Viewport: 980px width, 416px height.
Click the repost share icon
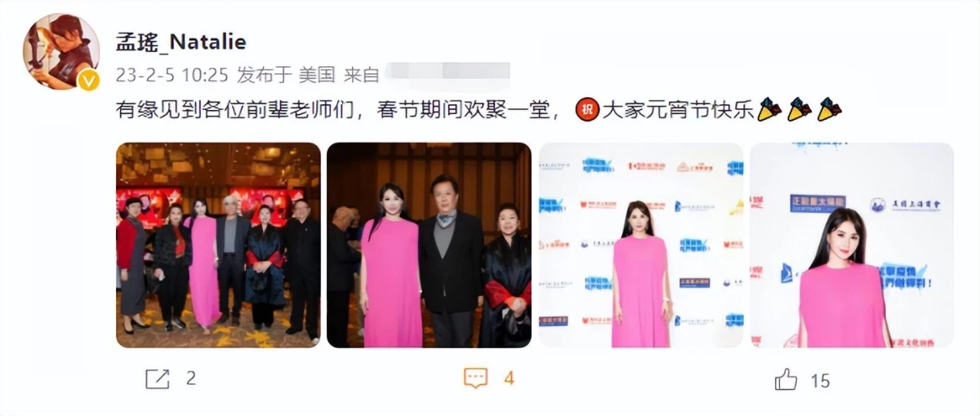click(x=157, y=379)
